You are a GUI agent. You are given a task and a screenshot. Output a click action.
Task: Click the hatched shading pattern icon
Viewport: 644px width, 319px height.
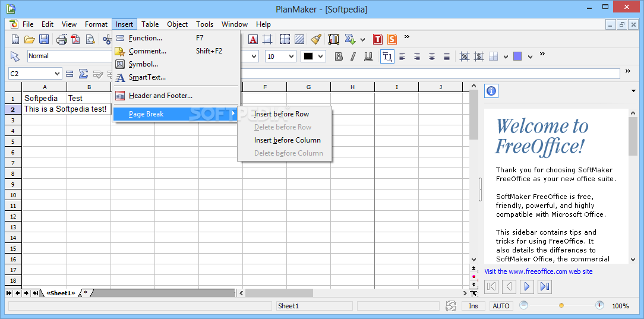[299, 39]
